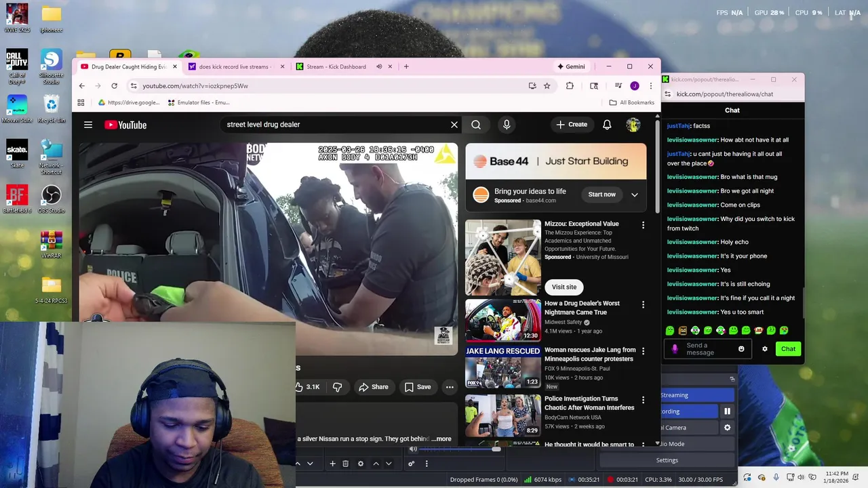This screenshot has width=868, height=488.
Task: Open options for Jake Lang rescue video
Action: click(x=643, y=352)
